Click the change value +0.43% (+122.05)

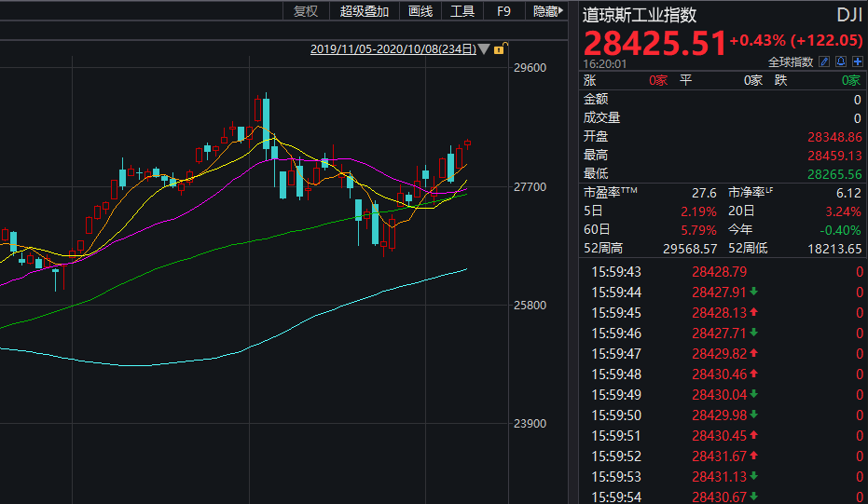click(796, 40)
